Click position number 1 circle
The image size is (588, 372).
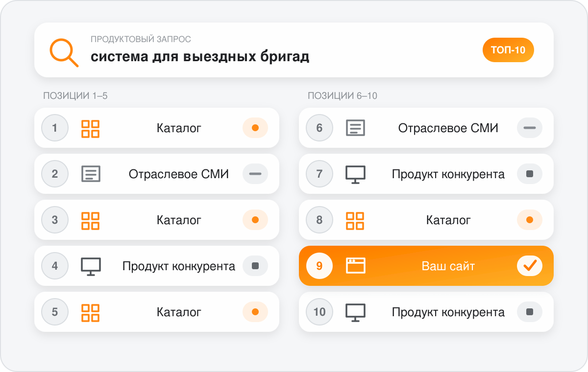[55, 128]
